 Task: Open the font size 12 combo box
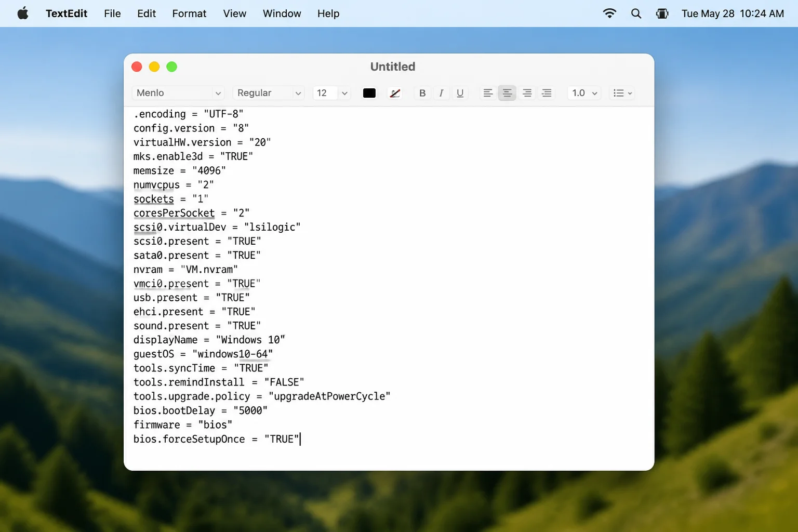pos(332,93)
